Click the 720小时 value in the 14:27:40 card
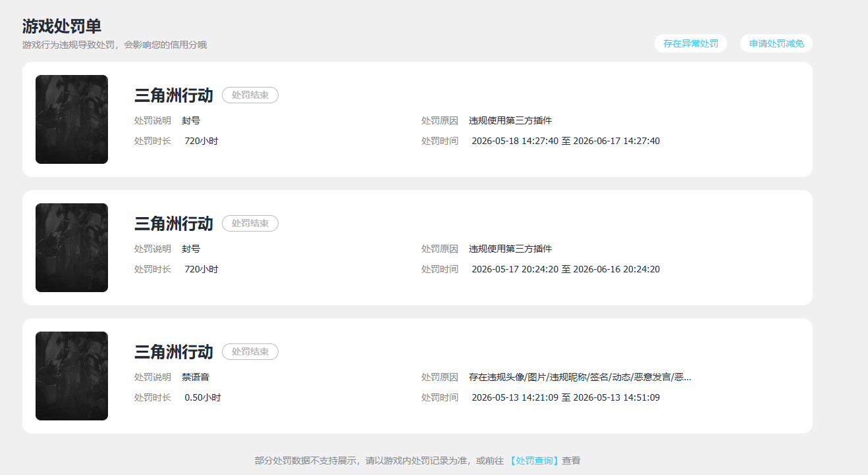The image size is (868, 475). [x=202, y=141]
